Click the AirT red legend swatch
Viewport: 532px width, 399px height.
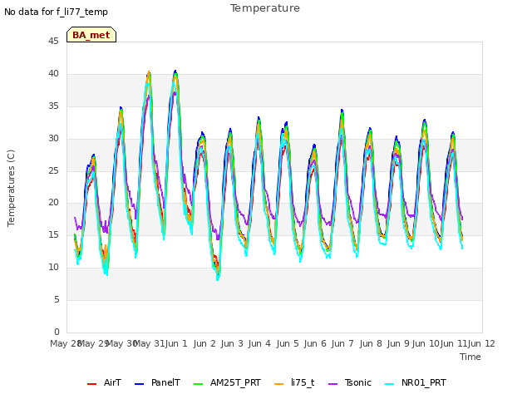click(x=91, y=384)
